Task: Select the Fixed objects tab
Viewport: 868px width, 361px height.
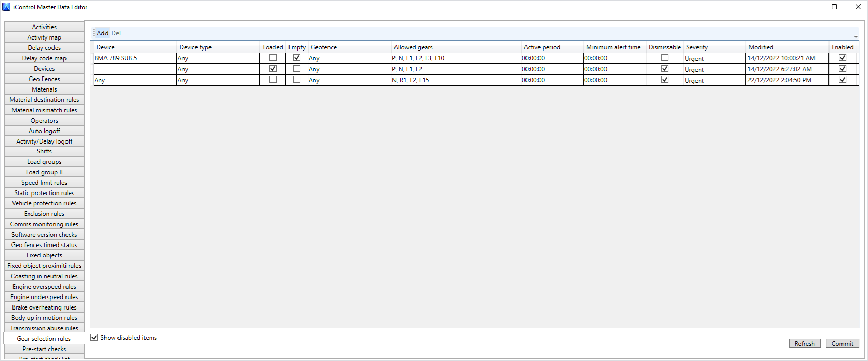Action: (44, 255)
